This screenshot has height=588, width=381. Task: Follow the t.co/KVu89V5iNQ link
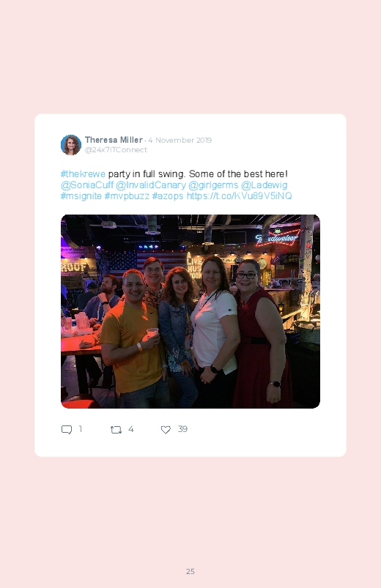pos(239,196)
